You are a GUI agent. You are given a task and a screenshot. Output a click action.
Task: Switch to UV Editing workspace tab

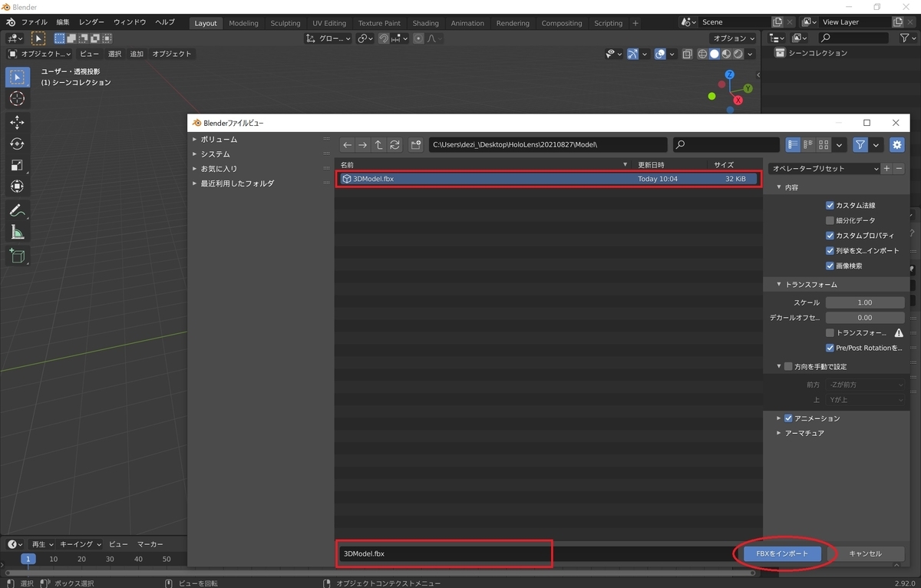coord(329,23)
